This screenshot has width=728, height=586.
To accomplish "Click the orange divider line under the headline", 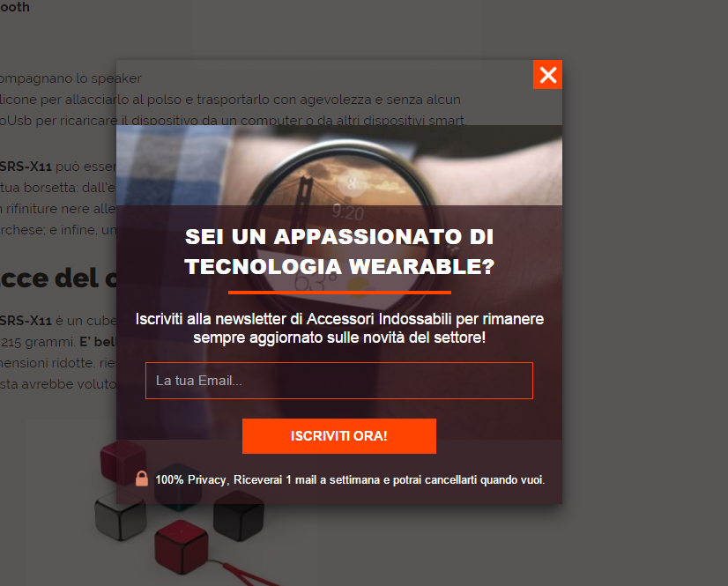I will 339,293.
